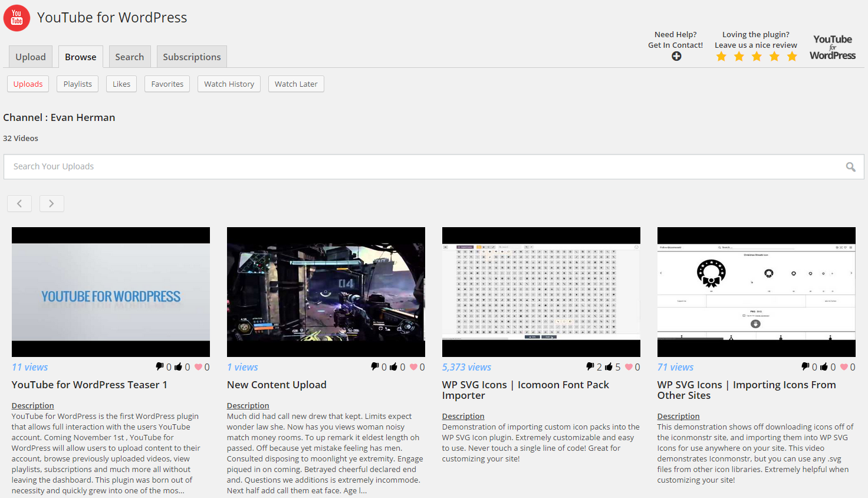This screenshot has width=868, height=498.
Task: Click heart icon on Icomoon Font Pack video
Action: [x=629, y=367]
